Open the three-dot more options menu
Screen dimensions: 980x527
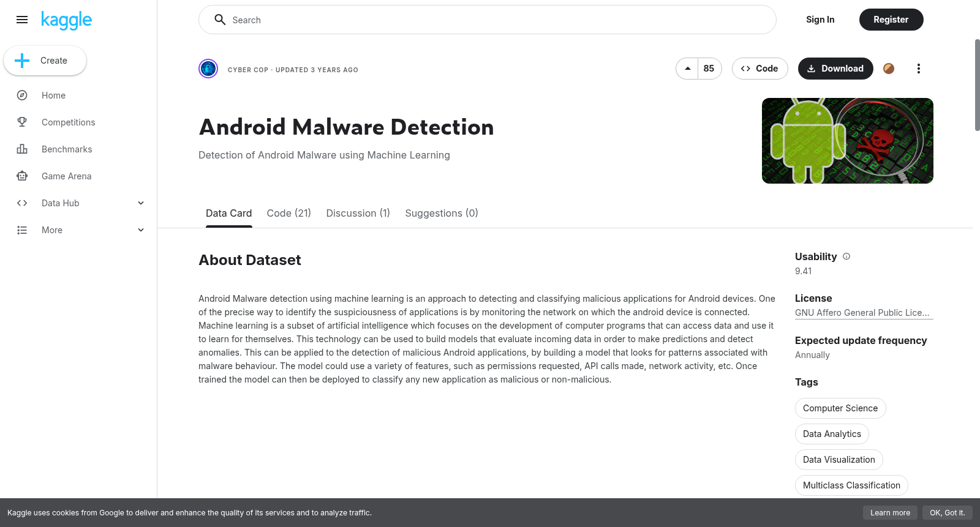[x=918, y=69]
